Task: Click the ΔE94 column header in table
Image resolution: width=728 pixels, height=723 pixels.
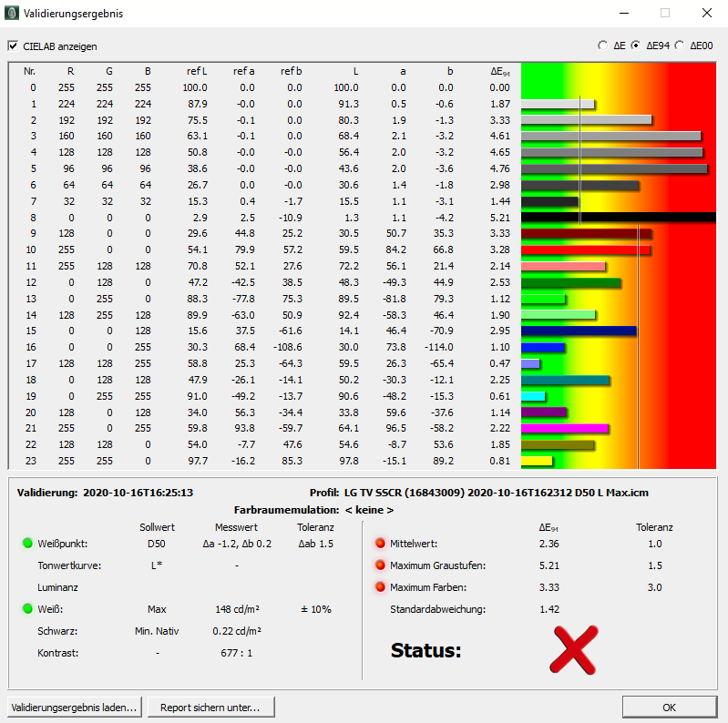Action: pyautogui.click(x=500, y=71)
